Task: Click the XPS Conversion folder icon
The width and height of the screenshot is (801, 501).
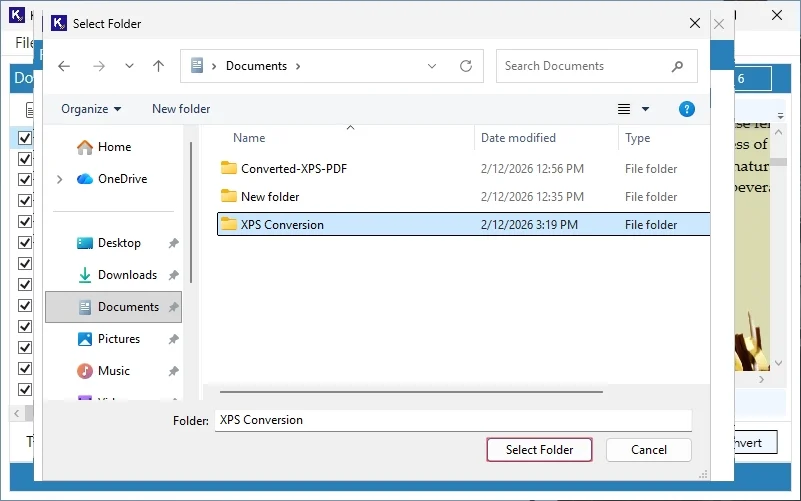Action: 229,224
